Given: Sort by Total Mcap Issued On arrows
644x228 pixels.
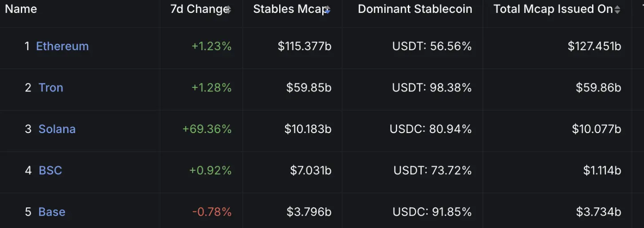Looking at the screenshot, I should click(x=617, y=10).
